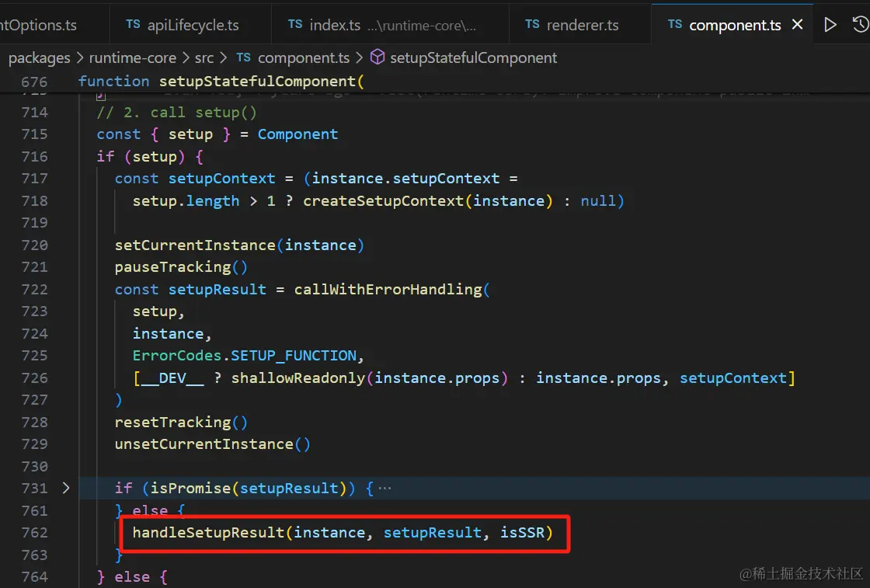Close the component.ts tab

797,24
